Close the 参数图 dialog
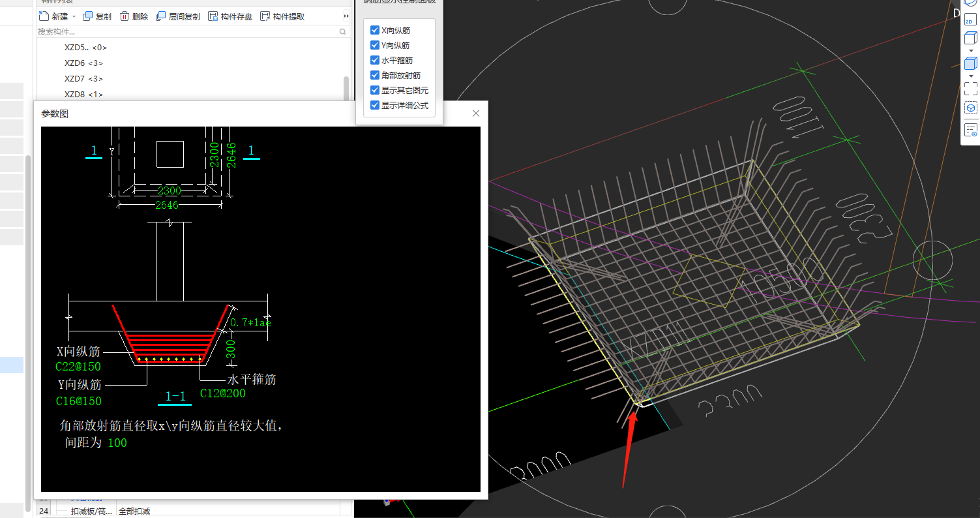This screenshot has width=980, height=518. click(x=476, y=114)
